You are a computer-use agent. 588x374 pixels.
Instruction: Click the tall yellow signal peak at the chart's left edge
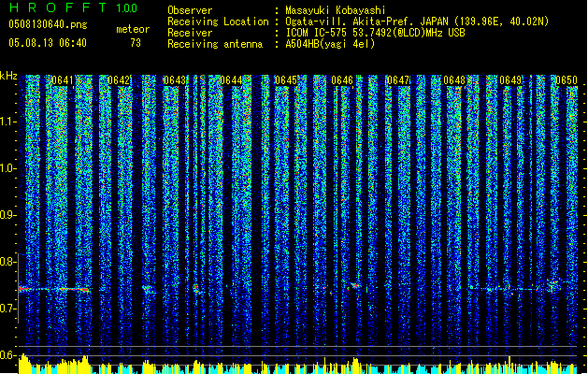pos(24,363)
